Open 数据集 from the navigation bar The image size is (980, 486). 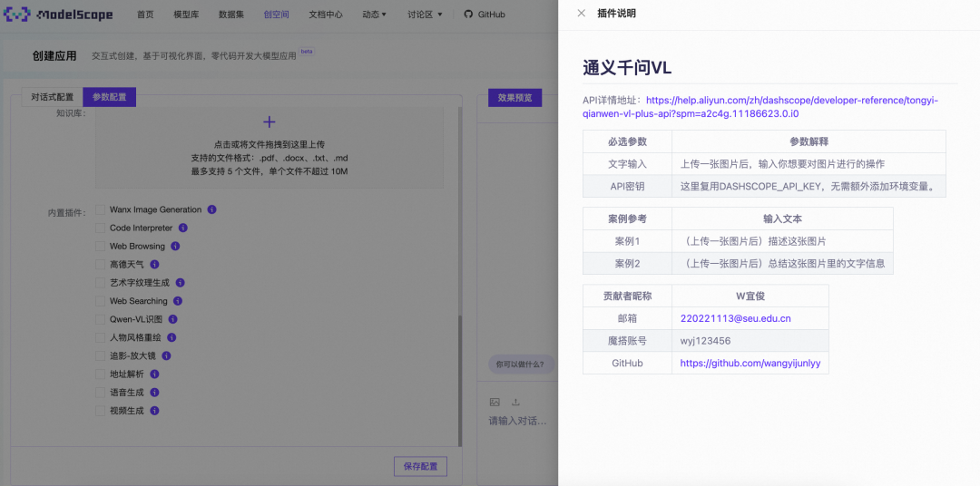(x=231, y=15)
